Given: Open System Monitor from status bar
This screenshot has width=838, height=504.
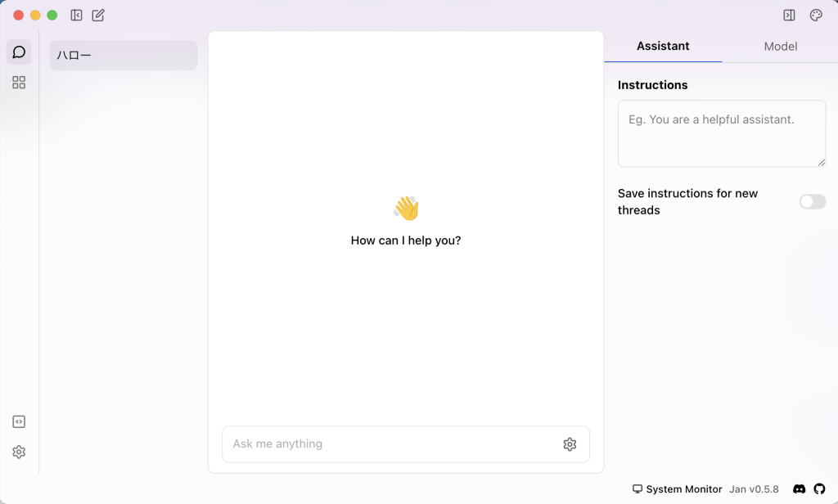Looking at the screenshot, I should [677, 489].
